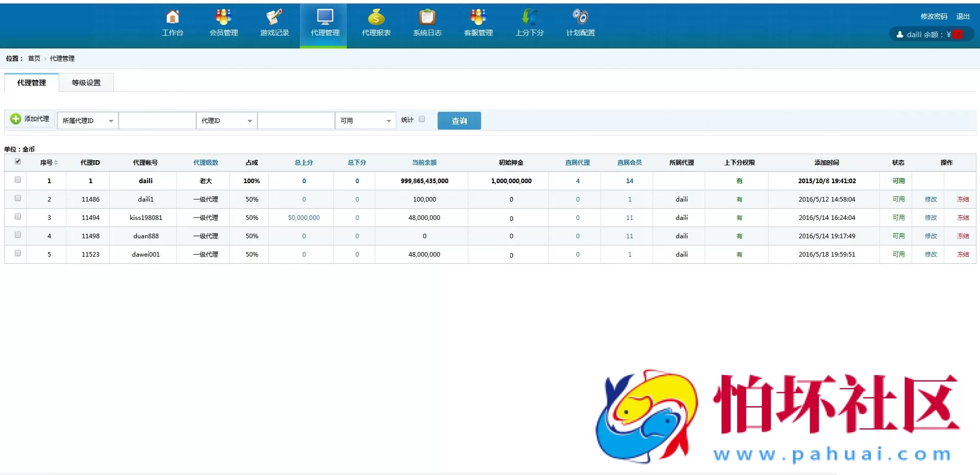Expand the 所属代理ID dropdown
Viewport: 980px width, 475px height.
pyautogui.click(x=88, y=121)
